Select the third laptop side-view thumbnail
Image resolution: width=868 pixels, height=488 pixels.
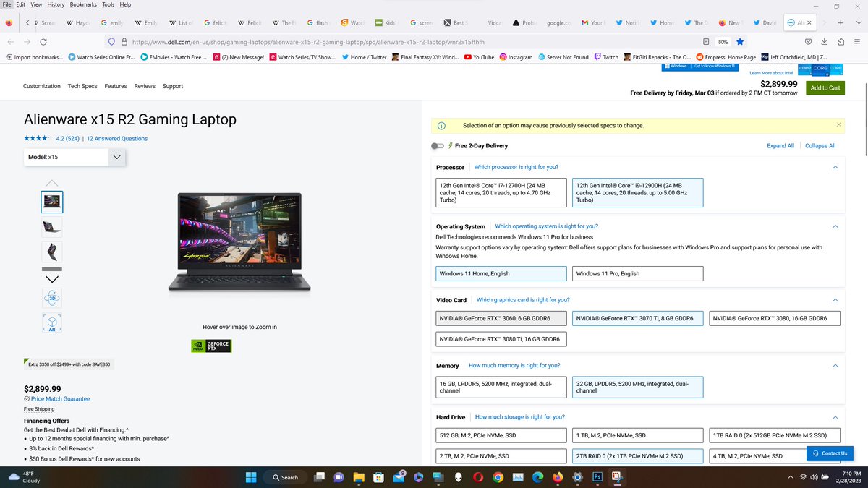pos(52,252)
